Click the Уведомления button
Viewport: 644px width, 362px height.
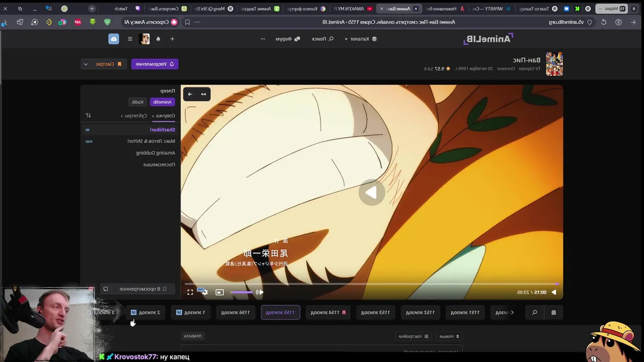point(155,64)
